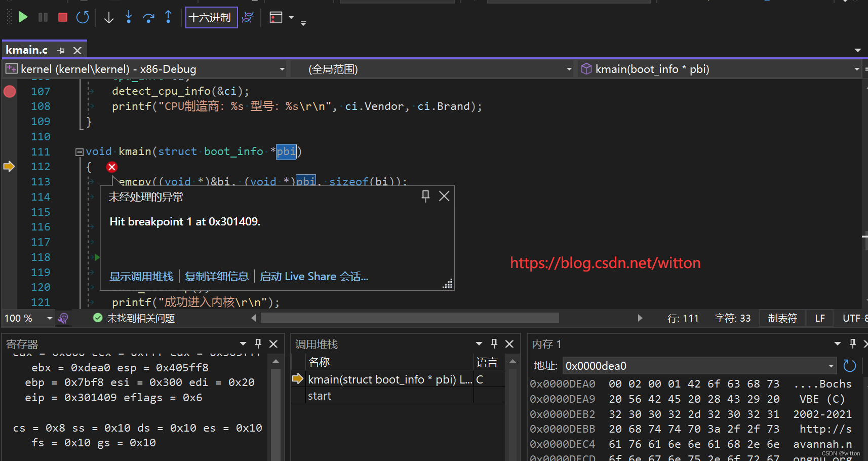Screen dimensions: 868x461
Task: Click 启动 Live Share 会话 link
Action: 314,276
